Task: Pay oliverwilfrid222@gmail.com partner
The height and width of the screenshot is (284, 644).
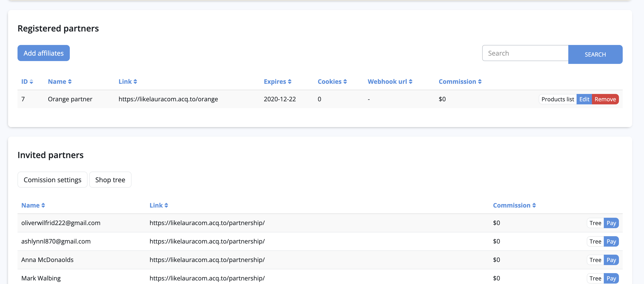Action: click(x=611, y=223)
